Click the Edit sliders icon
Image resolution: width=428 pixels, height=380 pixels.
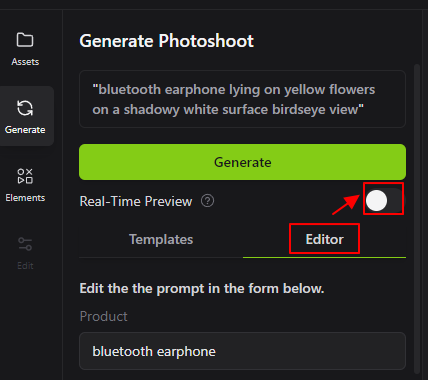tap(25, 244)
